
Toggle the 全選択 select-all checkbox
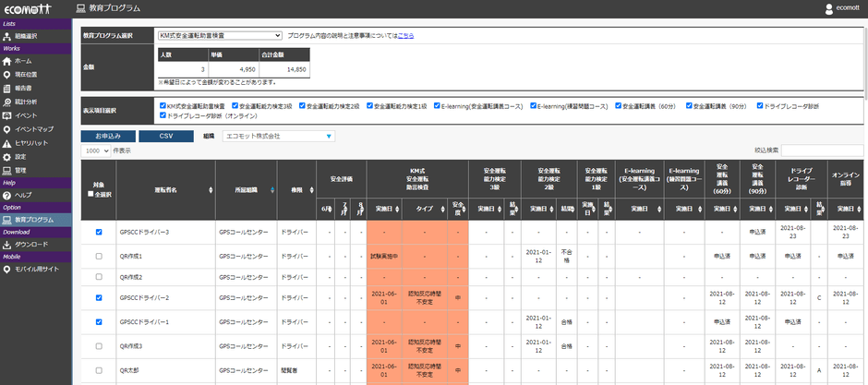point(89,194)
